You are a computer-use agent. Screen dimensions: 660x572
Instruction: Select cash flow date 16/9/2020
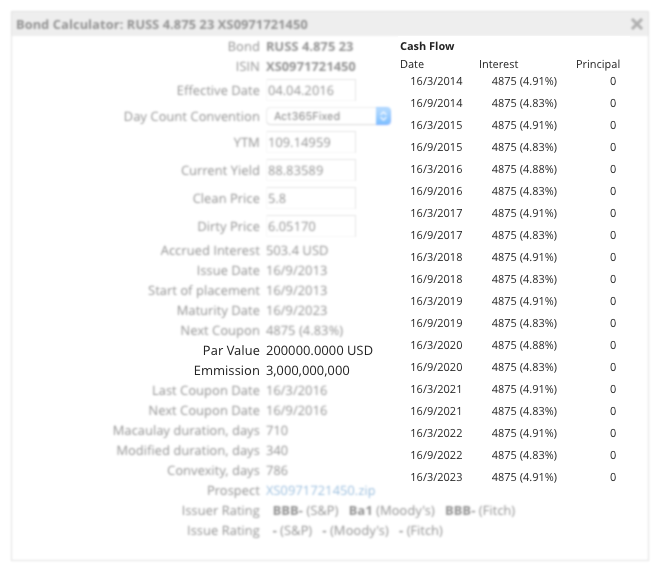pyautogui.click(x=436, y=367)
